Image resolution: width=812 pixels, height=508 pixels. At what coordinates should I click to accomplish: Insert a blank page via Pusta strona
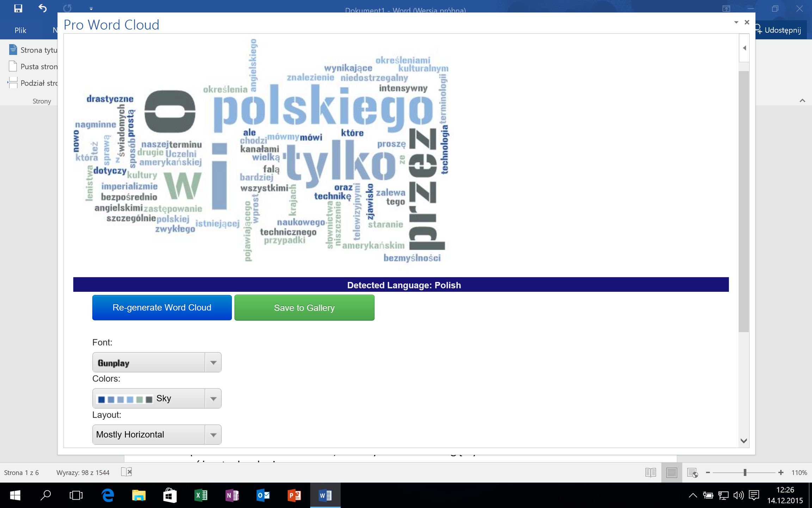[39, 66]
